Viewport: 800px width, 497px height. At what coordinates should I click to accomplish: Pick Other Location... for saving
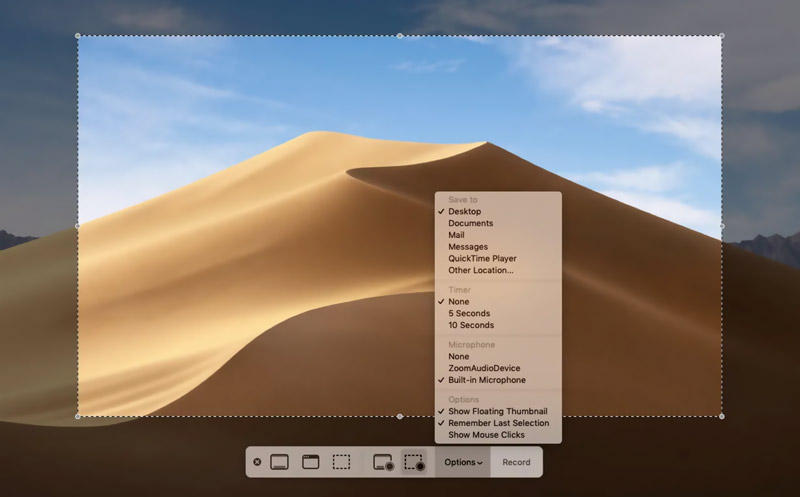pos(480,270)
